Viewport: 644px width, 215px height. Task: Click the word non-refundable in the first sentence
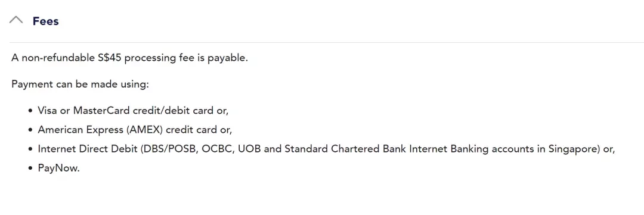[58, 58]
